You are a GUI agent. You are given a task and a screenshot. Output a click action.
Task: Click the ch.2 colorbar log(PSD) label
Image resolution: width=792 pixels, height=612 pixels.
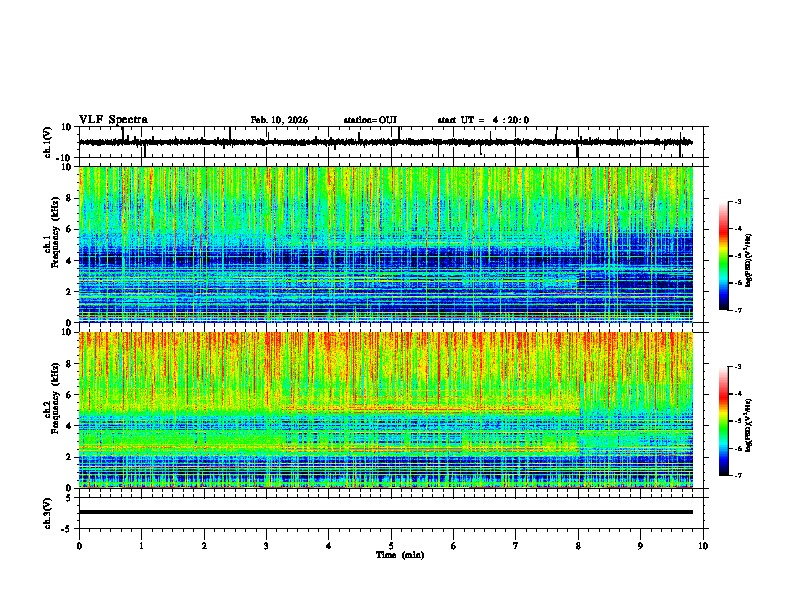(748, 425)
